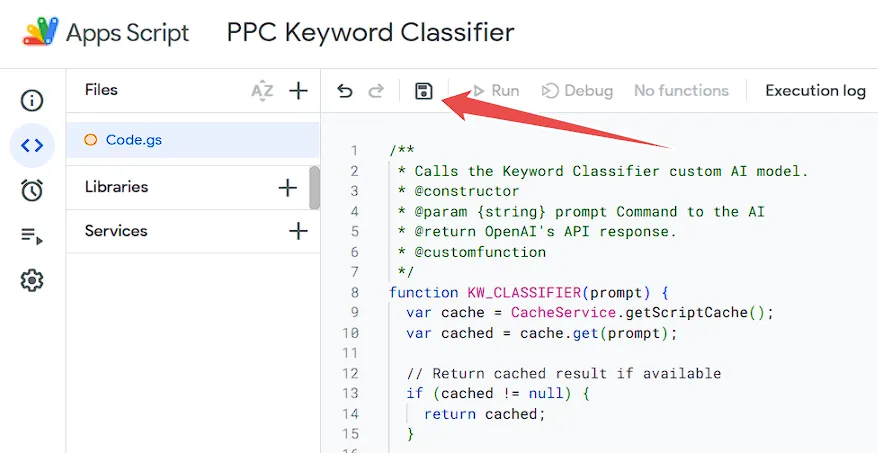Rename the PPC Keyword Classifier project title
Viewport: 878px width, 453px height.
tap(370, 32)
